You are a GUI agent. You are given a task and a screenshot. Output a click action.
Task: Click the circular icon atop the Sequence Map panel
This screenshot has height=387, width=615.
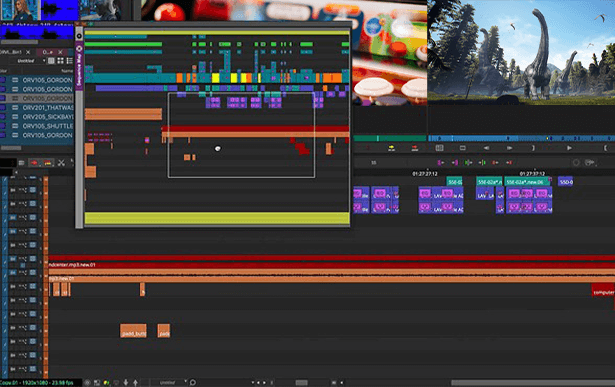[x=79, y=36]
